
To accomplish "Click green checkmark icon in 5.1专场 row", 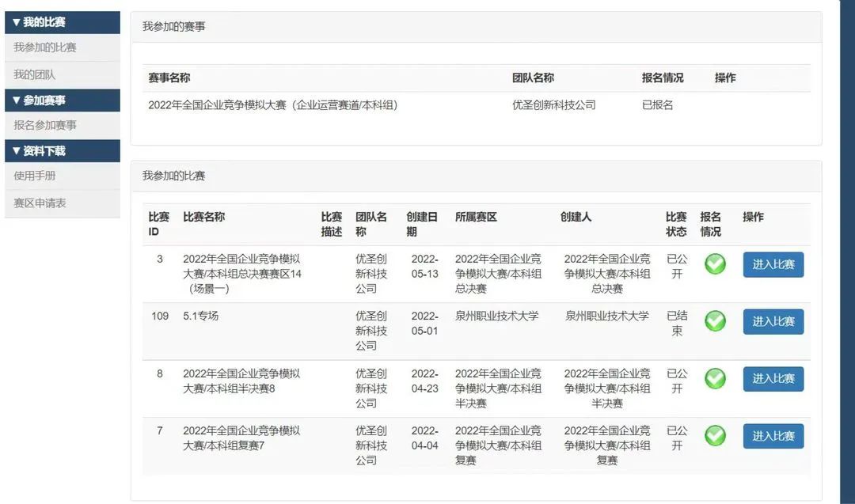I will 715,321.
